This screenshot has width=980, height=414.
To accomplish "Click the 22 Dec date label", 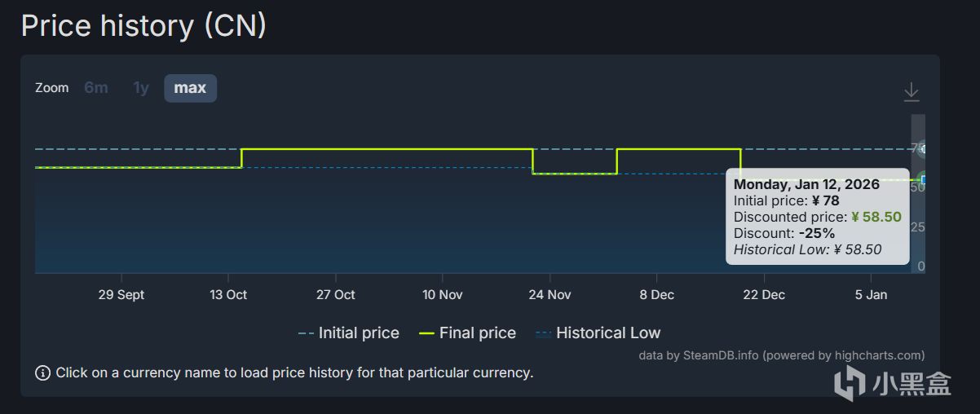I will pyautogui.click(x=764, y=295).
